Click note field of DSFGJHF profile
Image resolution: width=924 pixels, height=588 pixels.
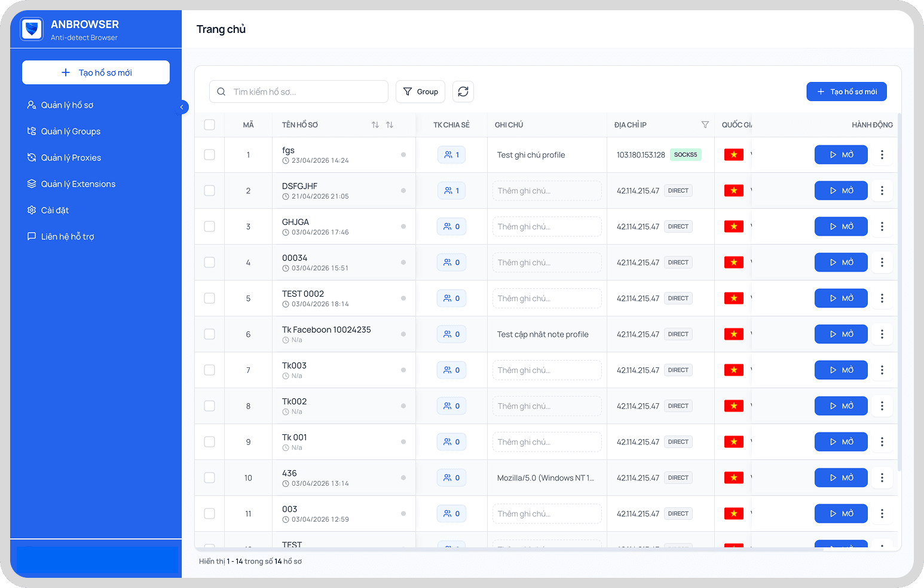click(547, 191)
